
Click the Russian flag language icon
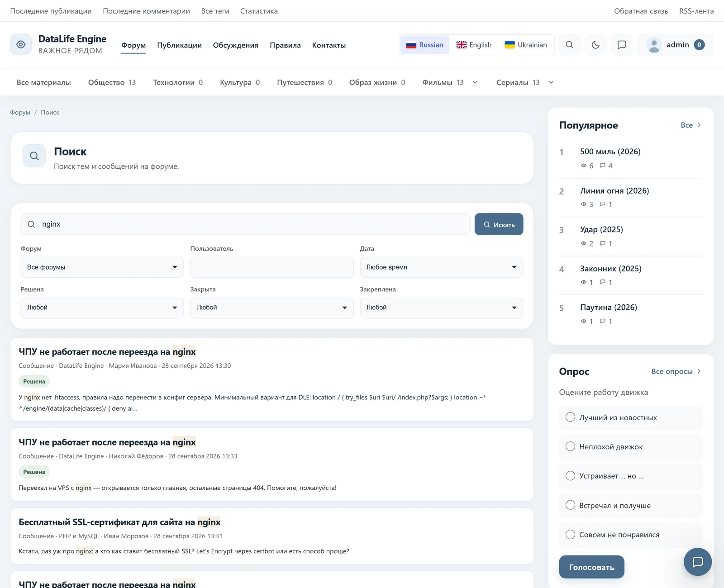point(411,45)
